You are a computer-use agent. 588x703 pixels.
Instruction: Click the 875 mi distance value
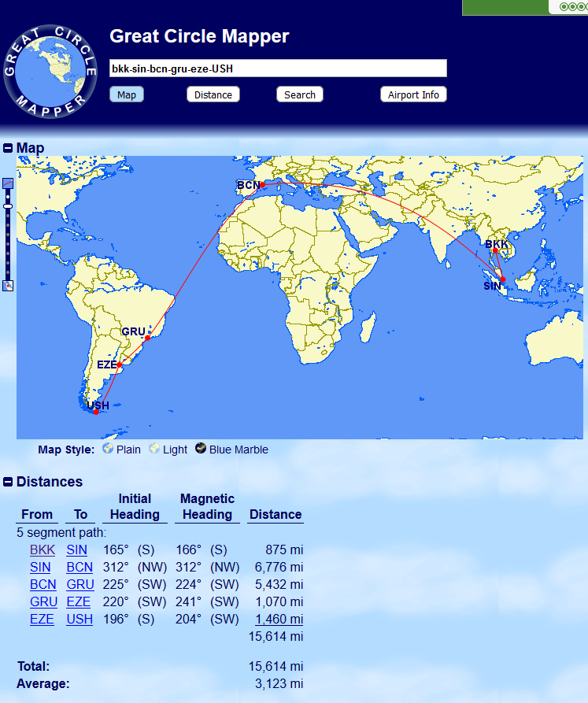coord(284,549)
